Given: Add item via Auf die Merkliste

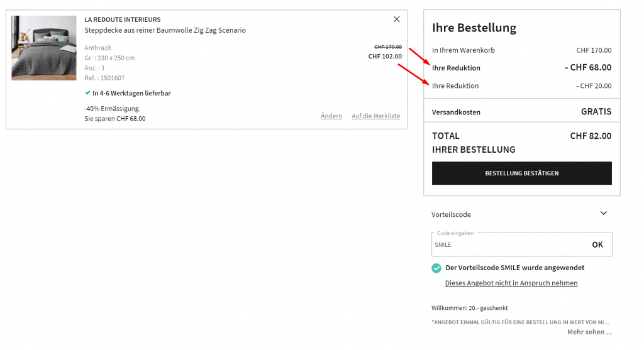Looking at the screenshot, I should [x=375, y=116].
